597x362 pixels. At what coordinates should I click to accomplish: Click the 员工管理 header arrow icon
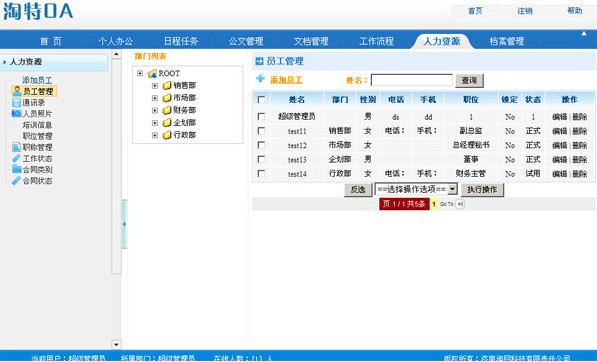(259, 61)
